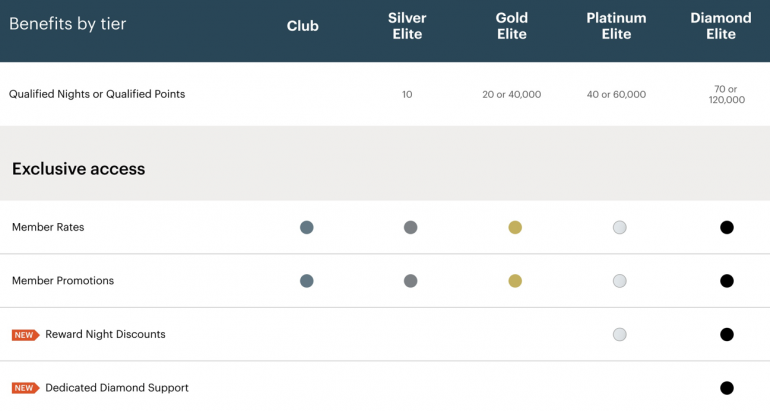The width and height of the screenshot is (770, 411).
Task: Click the Gold Elite dot for Member Rates
Action: click(515, 227)
